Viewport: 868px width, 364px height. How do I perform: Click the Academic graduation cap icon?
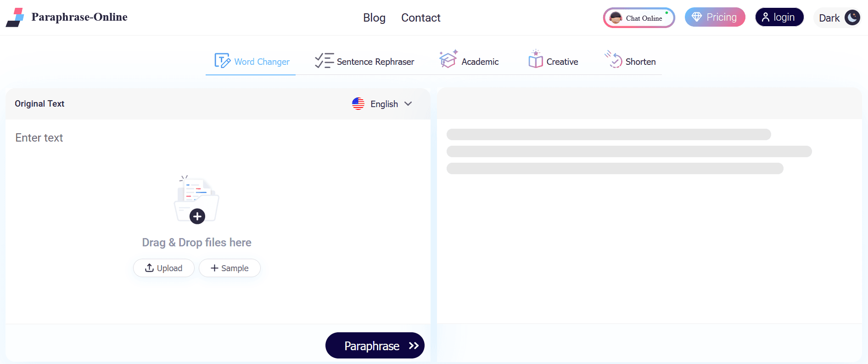tap(448, 59)
